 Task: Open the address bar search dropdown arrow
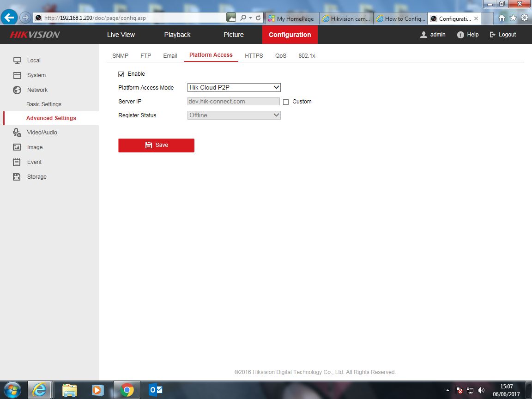250,18
